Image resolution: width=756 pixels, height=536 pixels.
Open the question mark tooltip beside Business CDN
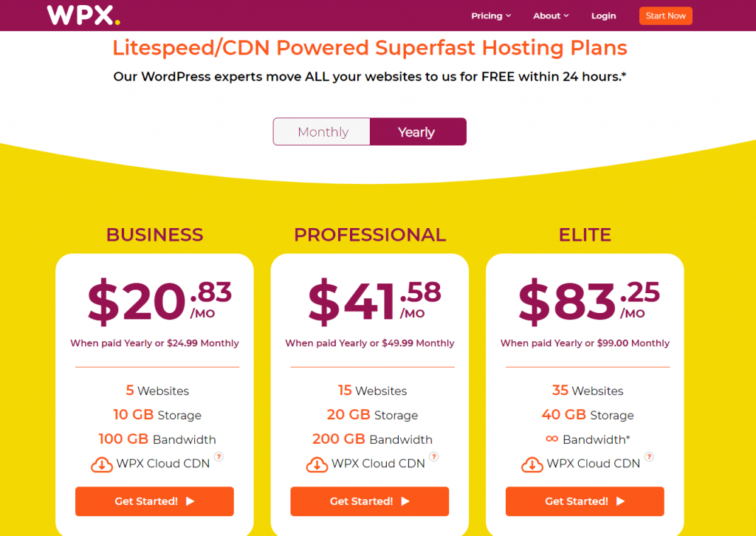point(219,458)
